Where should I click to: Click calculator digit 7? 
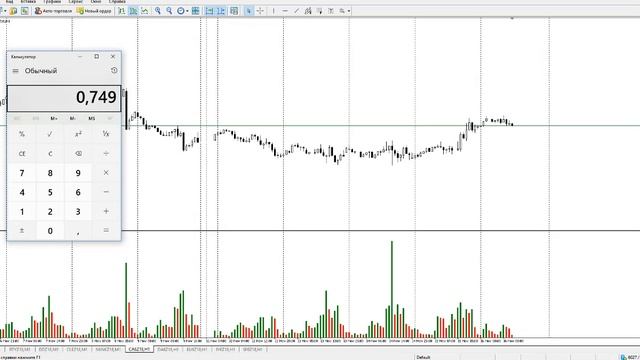coord(22,173)
